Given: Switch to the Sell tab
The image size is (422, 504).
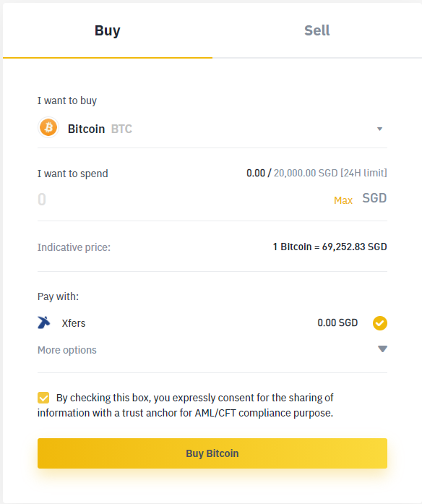Looking at the screenshot, I should click(x=317, y=30).
